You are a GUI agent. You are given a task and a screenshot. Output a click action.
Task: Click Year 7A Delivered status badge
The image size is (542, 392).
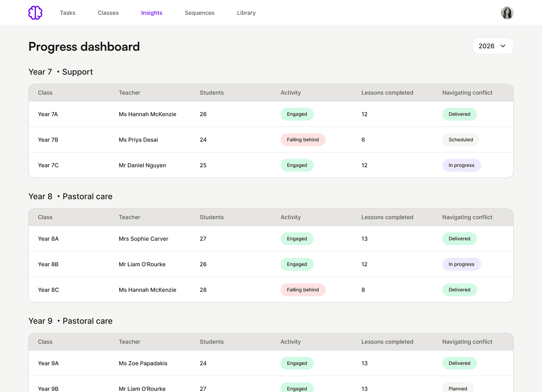coord(459,114)
